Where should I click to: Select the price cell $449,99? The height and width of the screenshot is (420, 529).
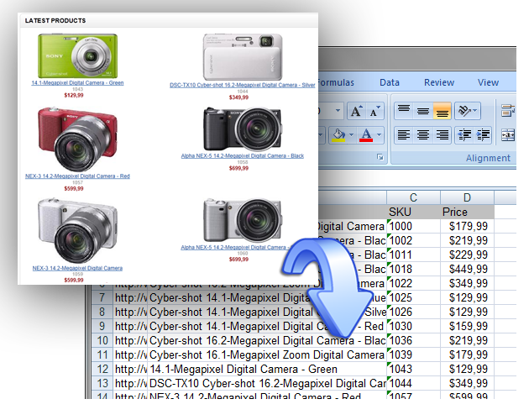click(x=467, y=269)
